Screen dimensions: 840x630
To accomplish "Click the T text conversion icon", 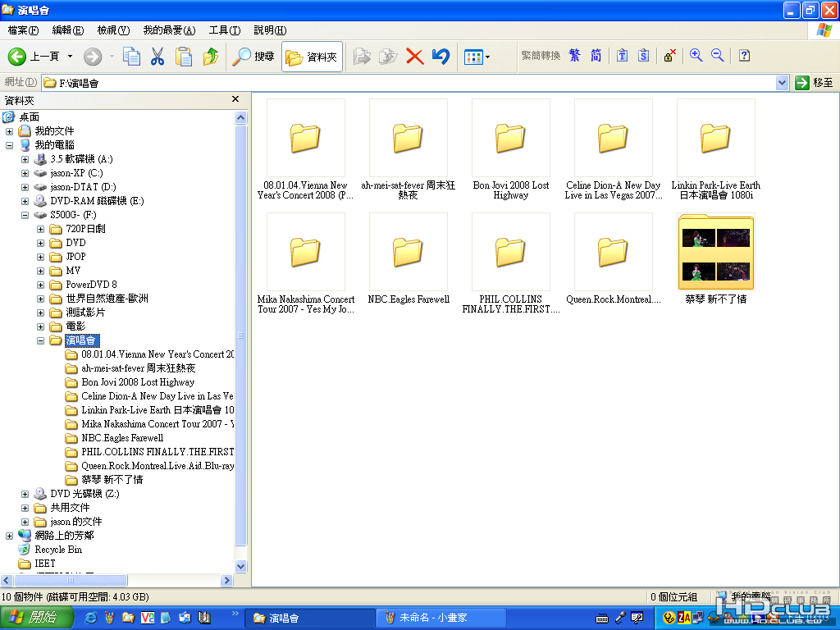I will pos(622,55).
